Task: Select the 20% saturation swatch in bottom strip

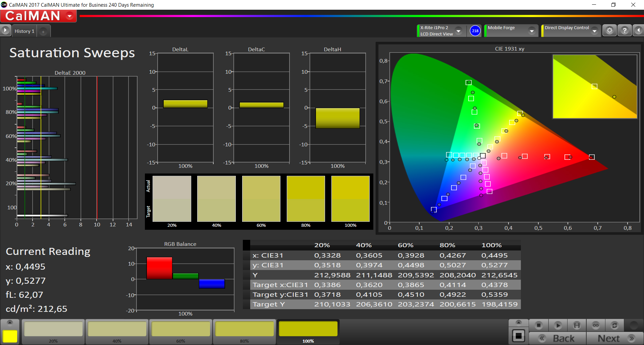Action: pos(53,330)
